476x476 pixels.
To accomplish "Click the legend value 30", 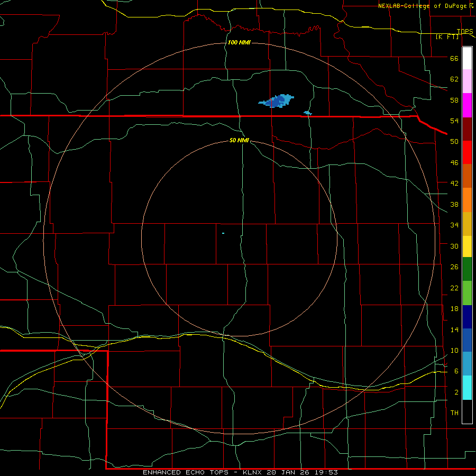I will pyautogui.click(x=454, y=246).
